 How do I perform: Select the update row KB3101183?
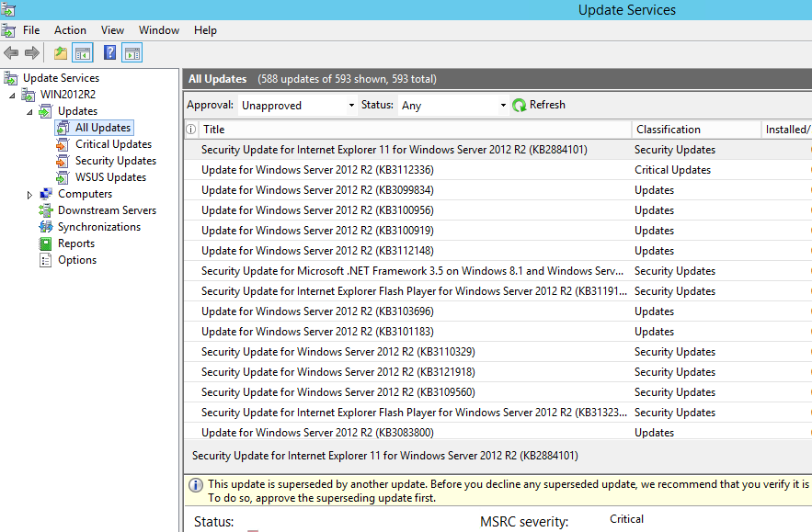point(498,332)
